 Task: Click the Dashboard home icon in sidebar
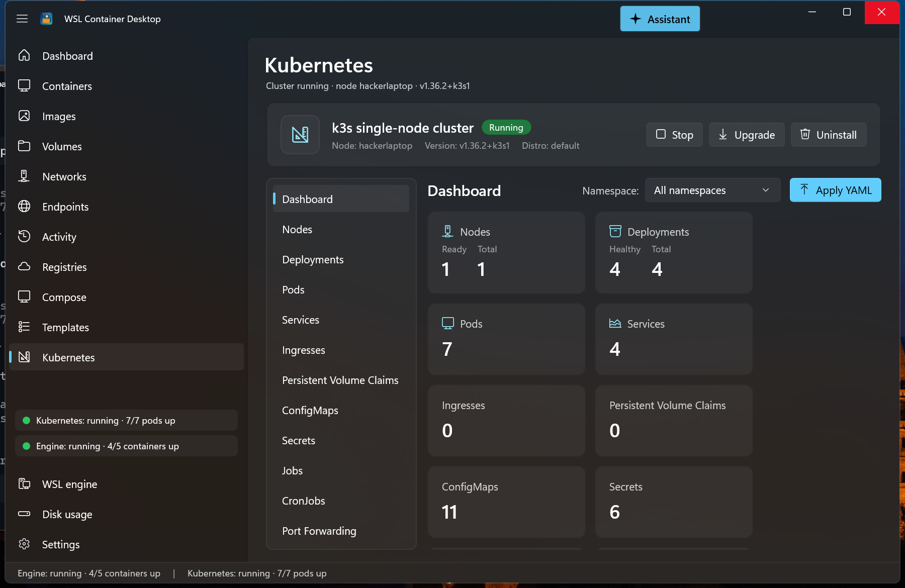coord(24,55)
